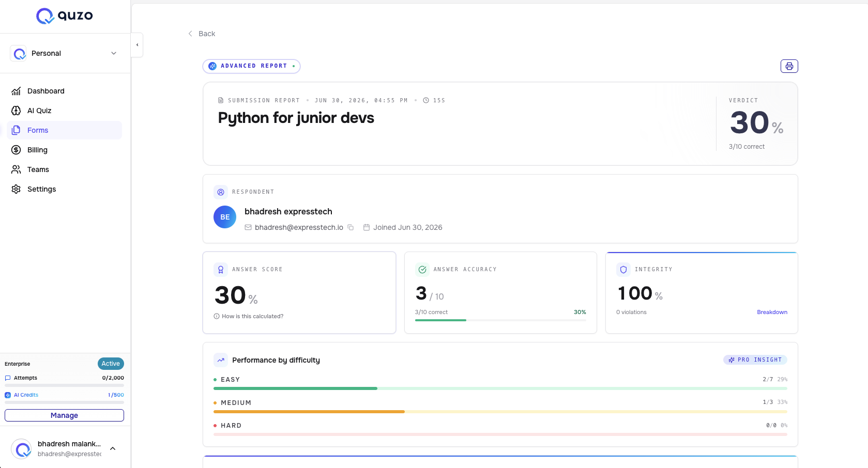
Task: Click the Answer Score award icon
Action: pos(221,270)
